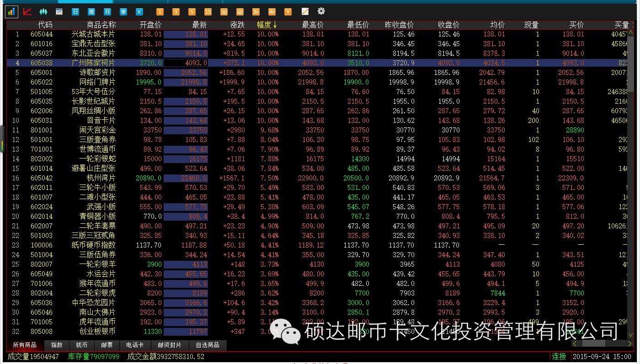
Task: Choose the 60-minute interval icon
Action: point(240,12)
